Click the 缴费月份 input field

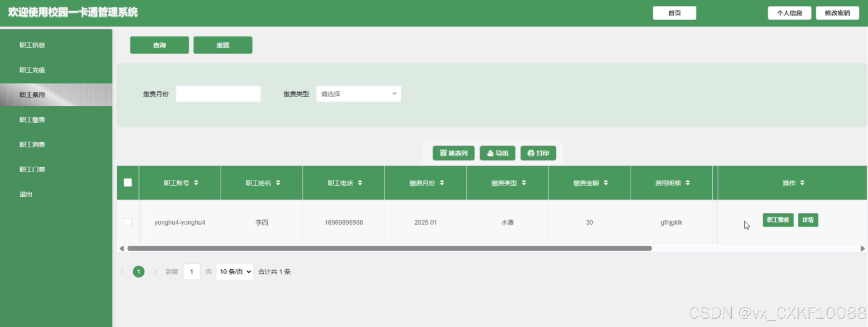click(218, 94)
